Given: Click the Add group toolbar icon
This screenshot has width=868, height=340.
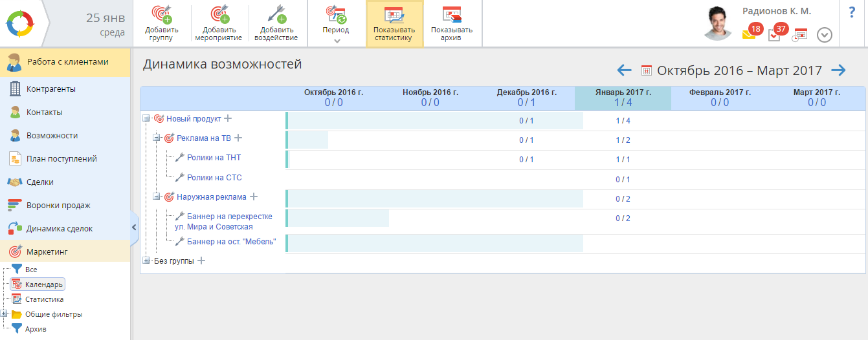Looking at the screenshot, I should point(161,16).
